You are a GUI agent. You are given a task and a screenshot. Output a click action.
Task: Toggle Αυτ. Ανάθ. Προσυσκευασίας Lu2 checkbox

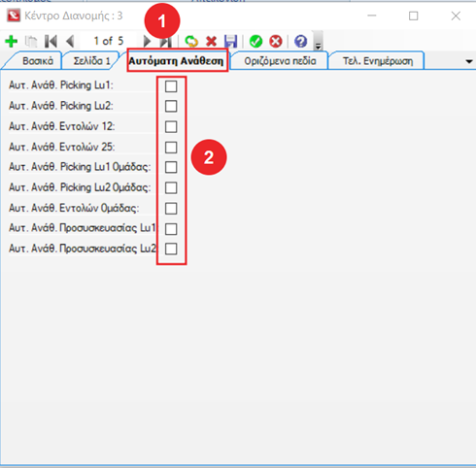point(171,249)
